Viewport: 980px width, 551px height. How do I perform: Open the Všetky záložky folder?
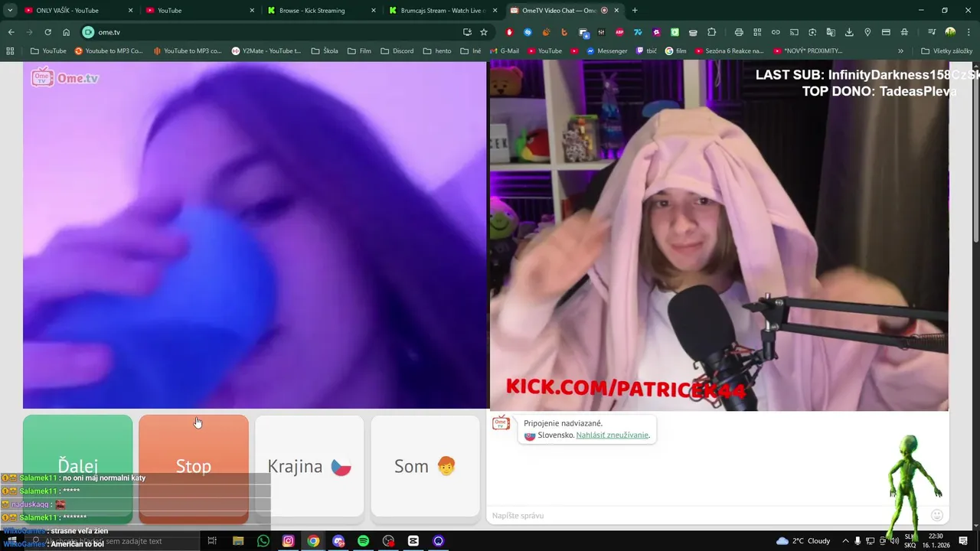[x=946, y=51]
